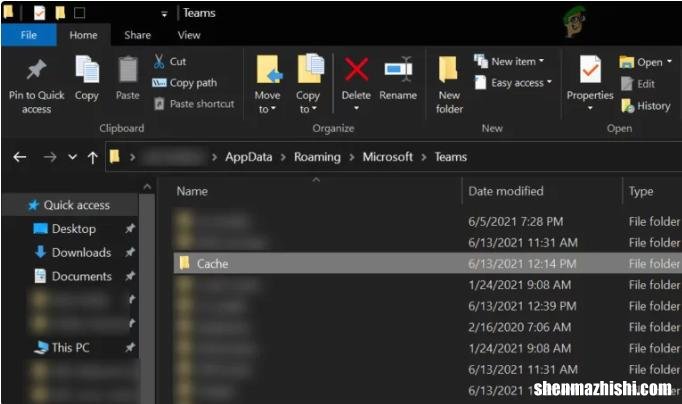Image resolution: width=682 pixels, height=404 pixels.
Task: Choose the Paste shortcut command
Action: (194, 104)
